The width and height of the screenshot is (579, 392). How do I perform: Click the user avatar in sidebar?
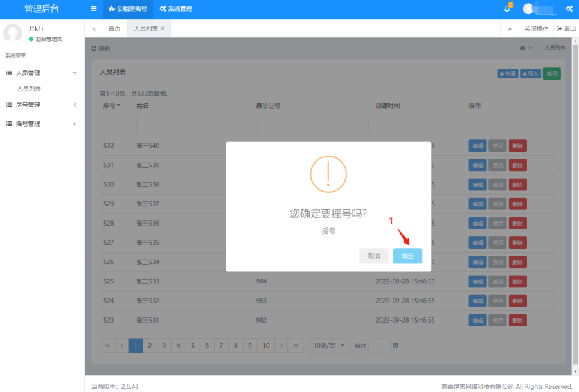[13, 33]
